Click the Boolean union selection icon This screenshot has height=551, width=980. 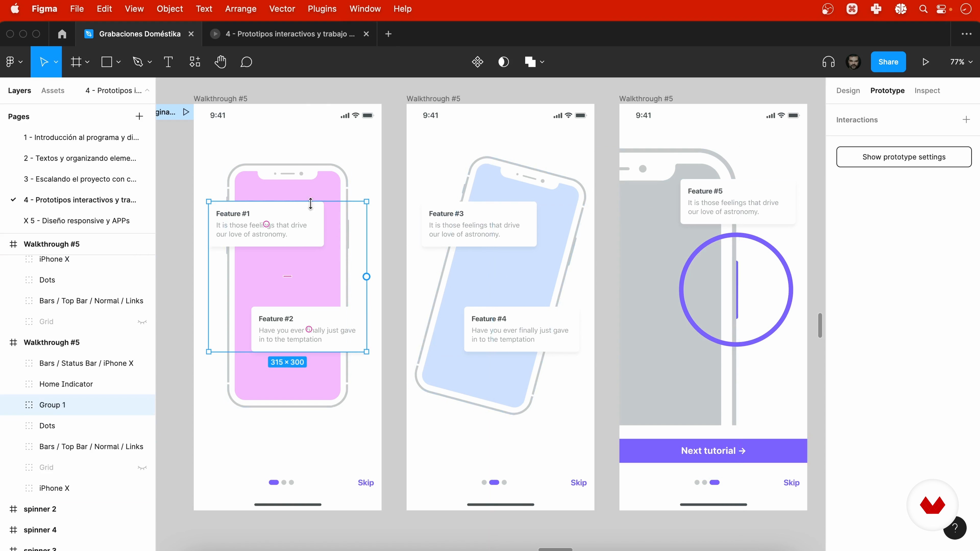click(x=530, y=61)
